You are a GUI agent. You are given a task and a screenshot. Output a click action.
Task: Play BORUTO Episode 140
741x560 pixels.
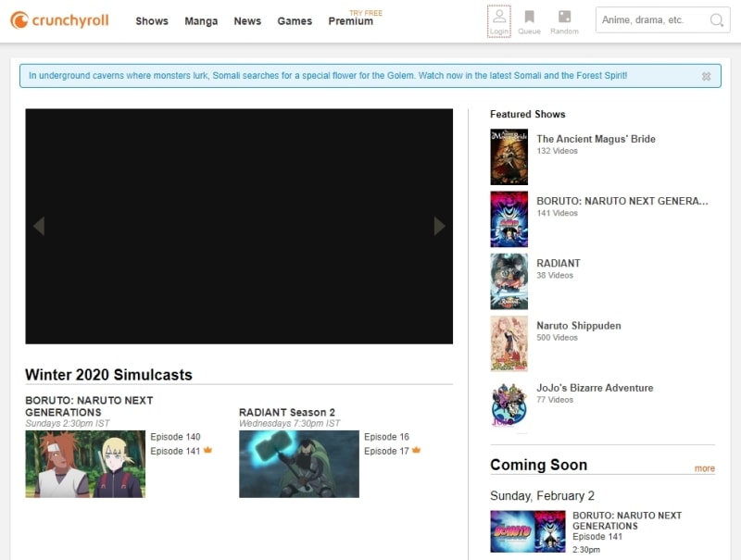pos(175,437)
